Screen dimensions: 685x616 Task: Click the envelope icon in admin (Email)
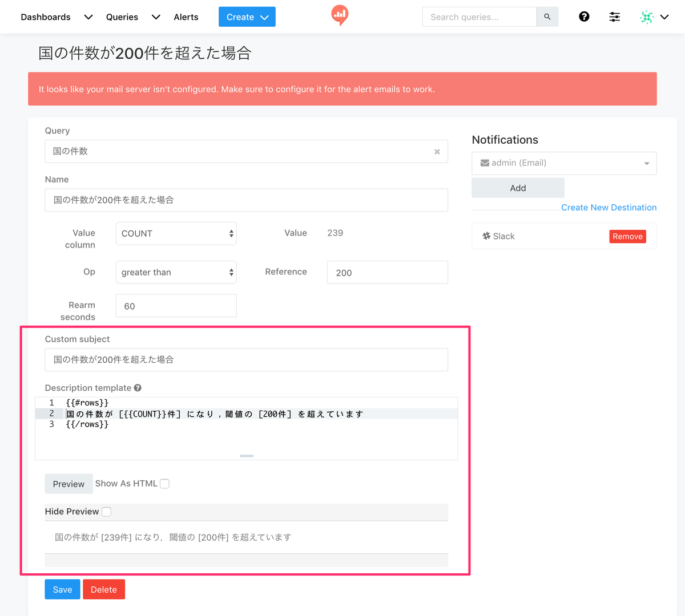[485, 163]
